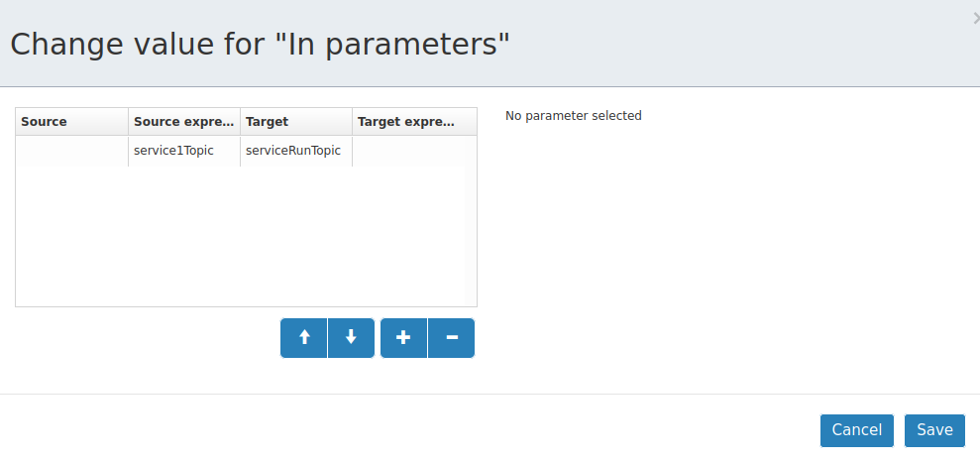This screenshot has width=980, height=462.
Task: Move the parameter up with the arrow button
Action: (304, 338)
